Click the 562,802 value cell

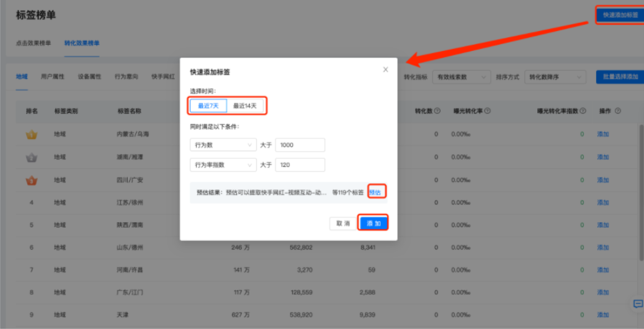(301, 248)
